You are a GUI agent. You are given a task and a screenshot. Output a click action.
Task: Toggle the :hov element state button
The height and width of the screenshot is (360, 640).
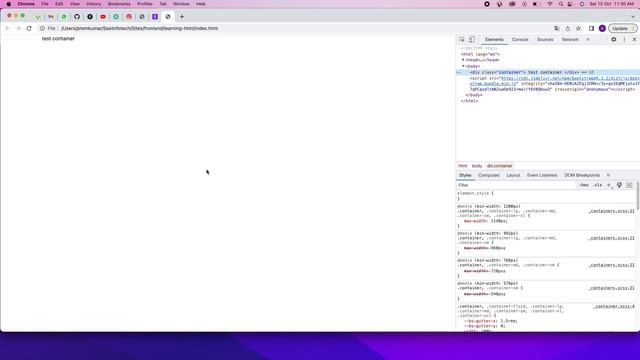pos(584,185)
